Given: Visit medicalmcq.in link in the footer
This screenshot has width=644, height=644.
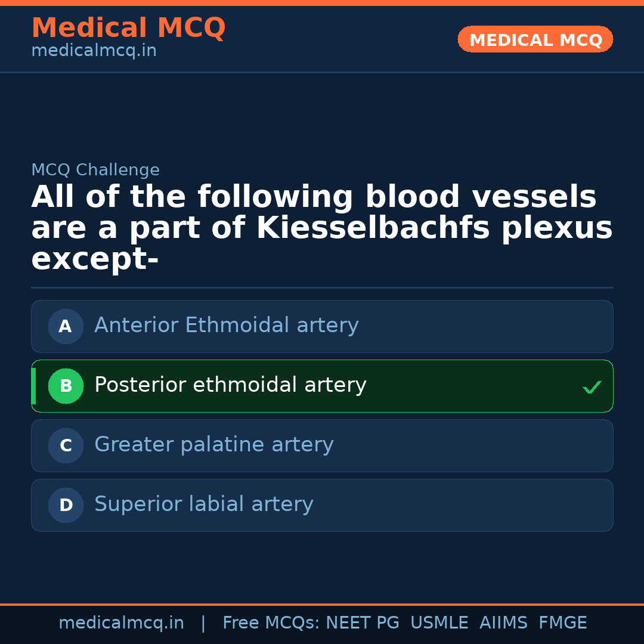Looking at the screenshot, I should 122,623.
